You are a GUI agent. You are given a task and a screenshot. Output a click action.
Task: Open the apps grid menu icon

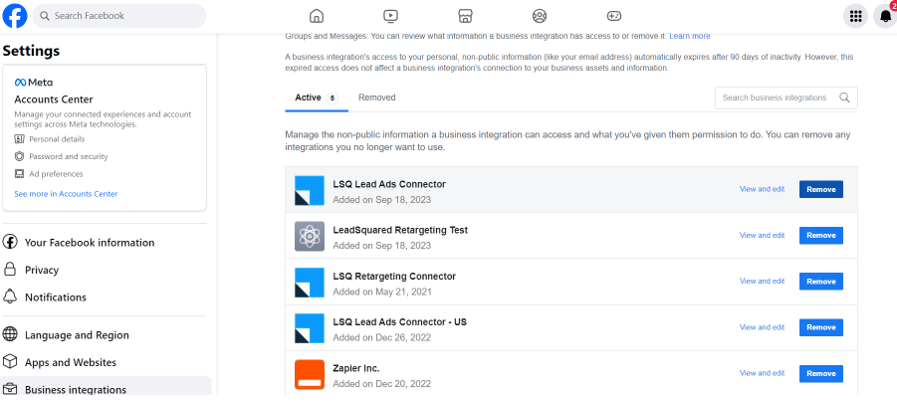855,16
